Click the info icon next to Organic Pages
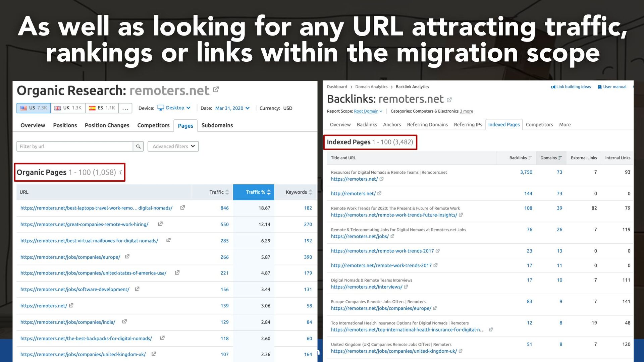Screen dimensions: 644x362 click(x=121, y=172)
